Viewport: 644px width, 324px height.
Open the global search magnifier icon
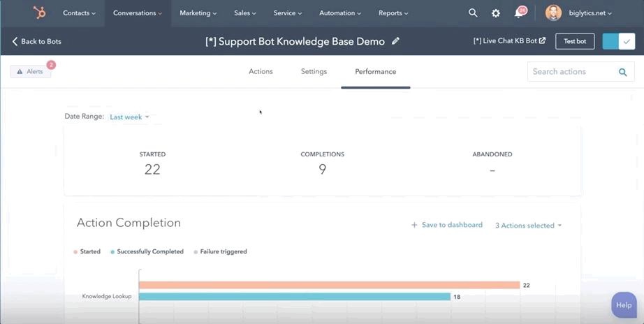coord(473,13)
